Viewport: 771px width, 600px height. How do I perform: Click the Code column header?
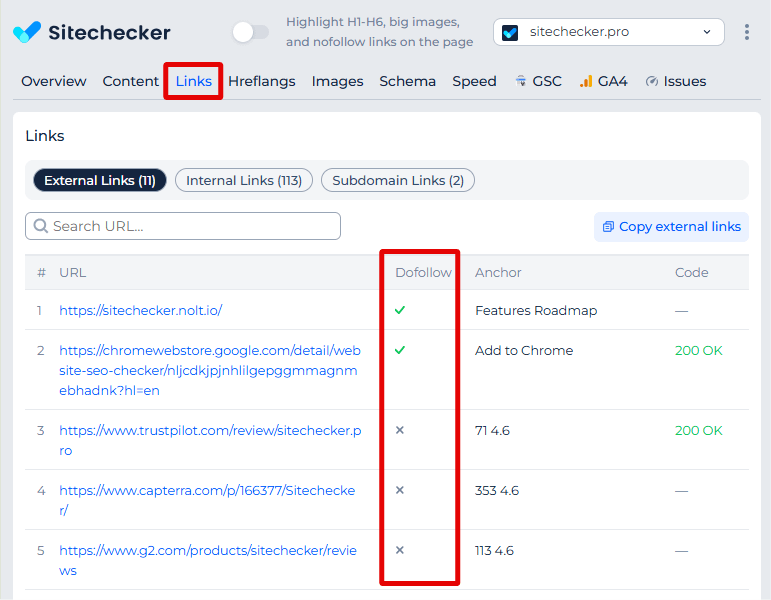click(691, 272)
